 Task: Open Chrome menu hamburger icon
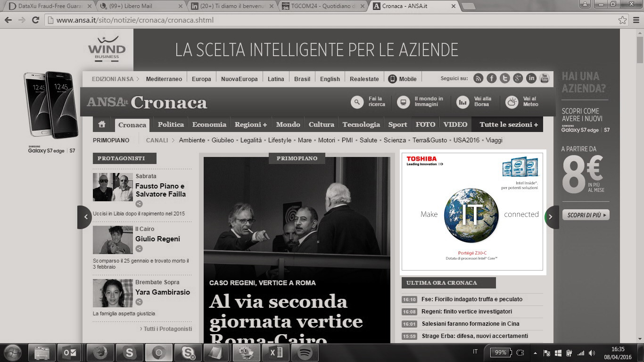click(x=636, y=20)
